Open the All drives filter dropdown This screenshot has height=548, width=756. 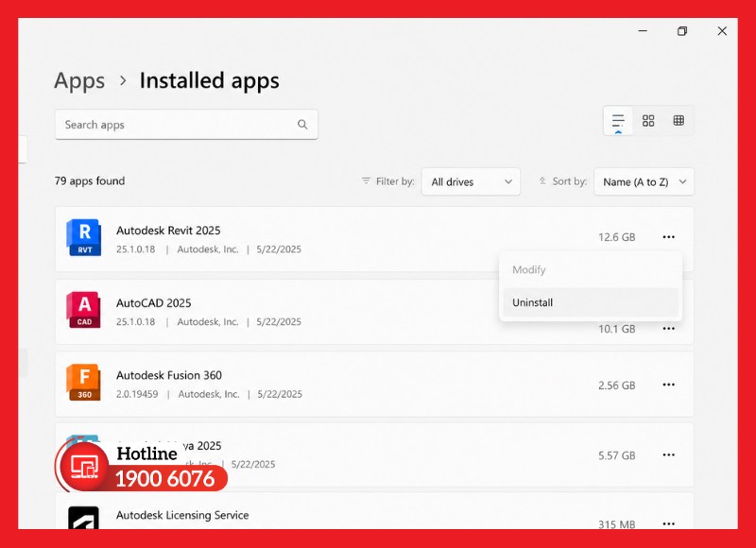(471, 181)
